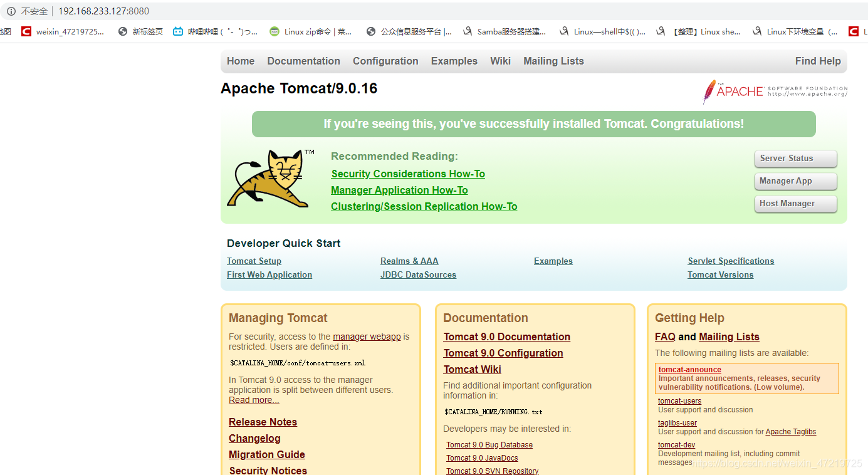Open Tomcat 9.0 Bug Database link
The width and height of the screenshot is (868, 475).
tap(489, 444)
